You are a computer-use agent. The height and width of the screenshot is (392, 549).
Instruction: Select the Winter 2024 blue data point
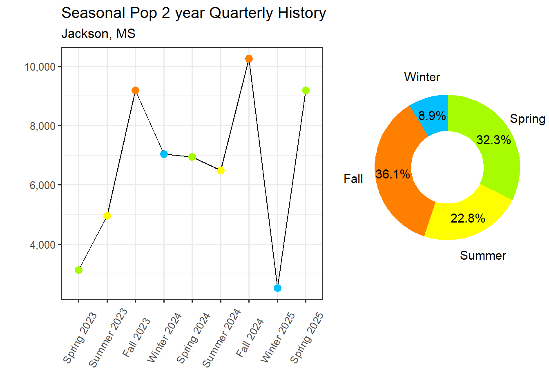tap(164, 154)
